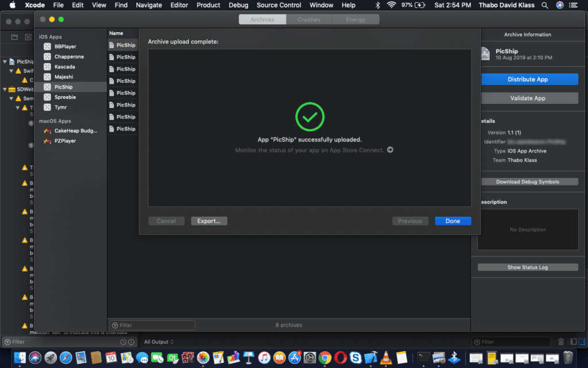The width and height of the screenshot is (588, 368).
Task: Open Google Chrome from the Dock
Action: [x=325, y=358]
